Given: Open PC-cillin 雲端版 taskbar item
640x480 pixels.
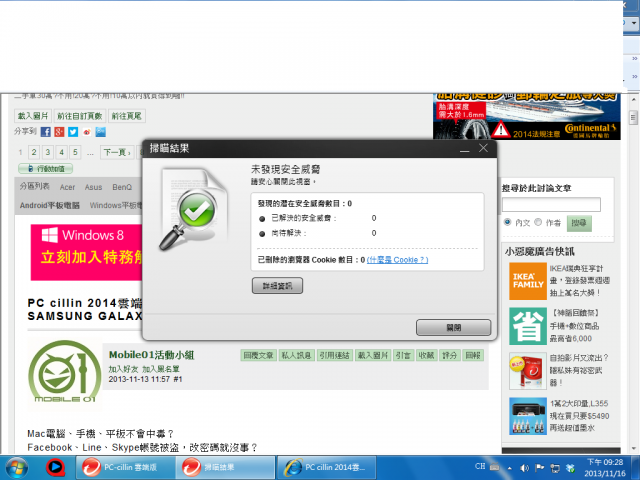Looking at the screenshot, I should [124, 468].
